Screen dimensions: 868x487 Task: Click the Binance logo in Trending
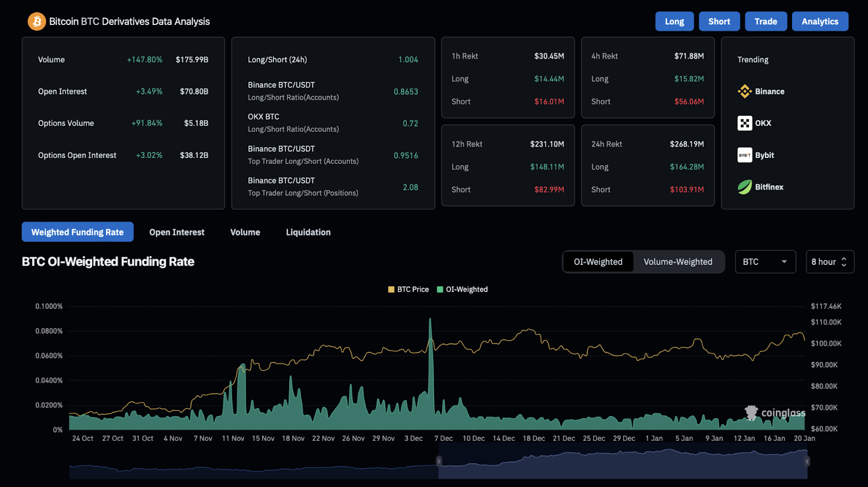pos(745,91)
